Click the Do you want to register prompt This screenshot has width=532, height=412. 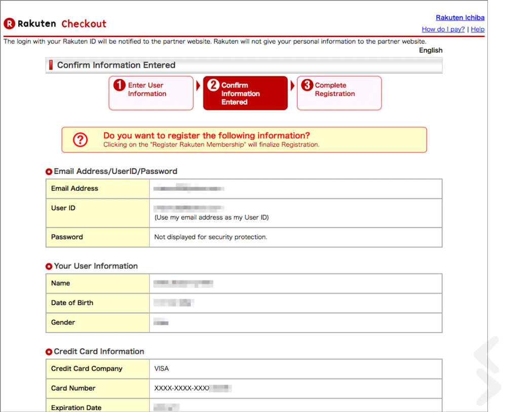click(x=207, y=136)
